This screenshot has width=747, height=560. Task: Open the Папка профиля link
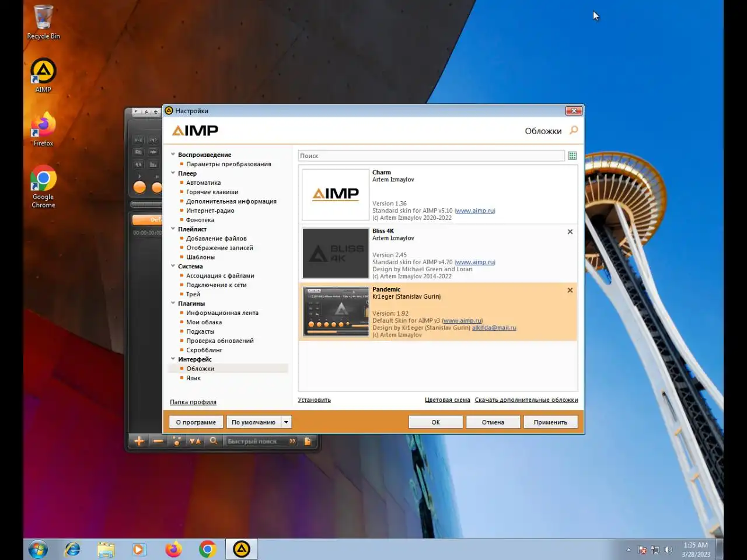click(x=193, y=402)
